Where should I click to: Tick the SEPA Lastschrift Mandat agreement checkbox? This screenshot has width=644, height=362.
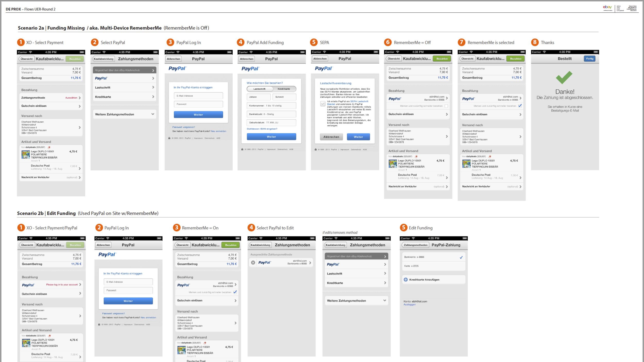[323, 104]
